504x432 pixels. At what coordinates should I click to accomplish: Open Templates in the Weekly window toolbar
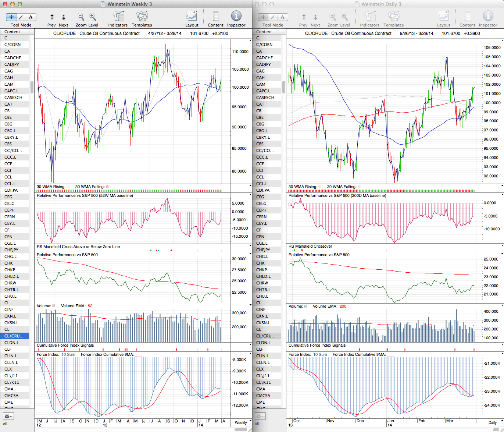[x=142, y=17]
